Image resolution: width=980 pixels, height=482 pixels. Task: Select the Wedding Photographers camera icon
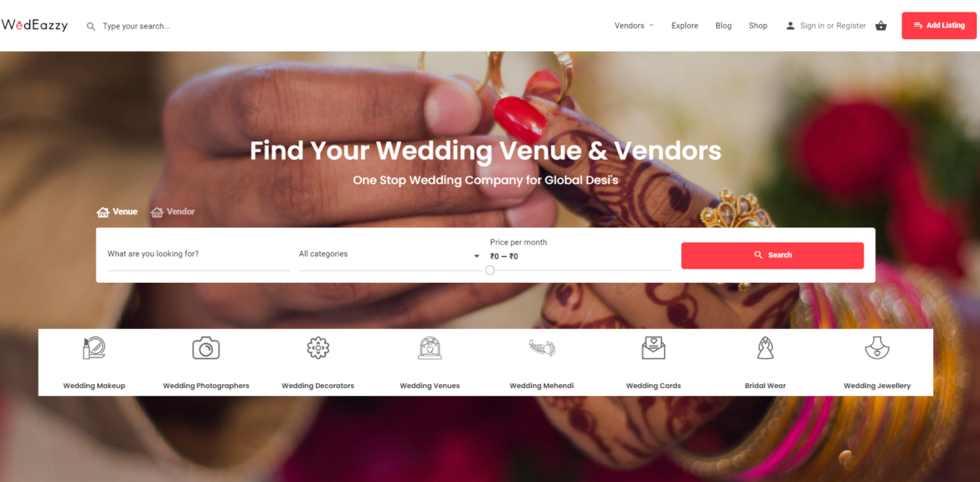click(205, 348)
